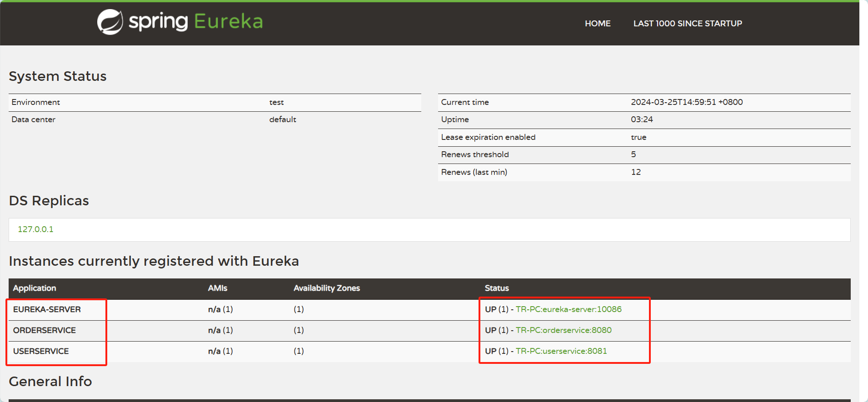
Task: Select the Environment label
Action: 35,102
